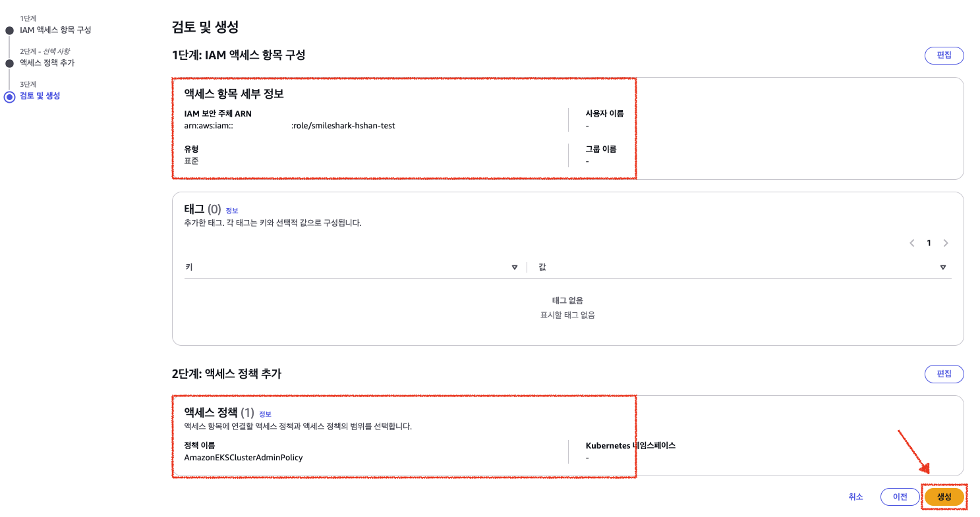Open 정보 link next to 액세스 정책

point(265,414)
